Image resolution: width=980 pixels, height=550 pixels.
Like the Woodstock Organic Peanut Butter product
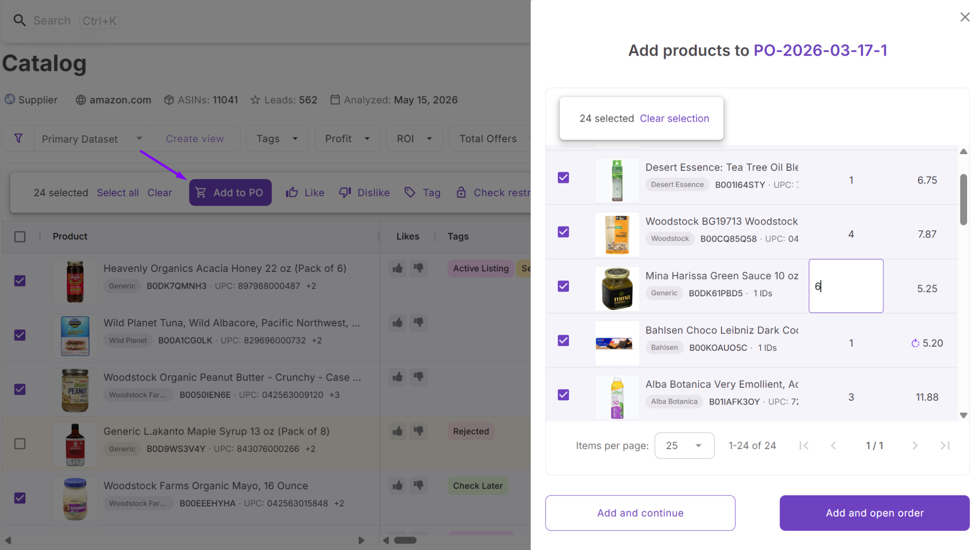tap(398, 377)
